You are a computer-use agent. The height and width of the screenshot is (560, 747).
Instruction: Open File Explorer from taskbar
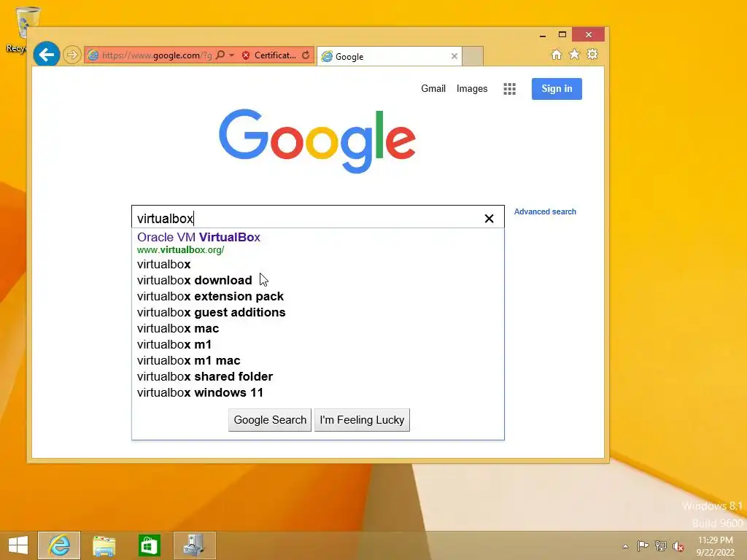pyautogui.click(x=104, y=545)
